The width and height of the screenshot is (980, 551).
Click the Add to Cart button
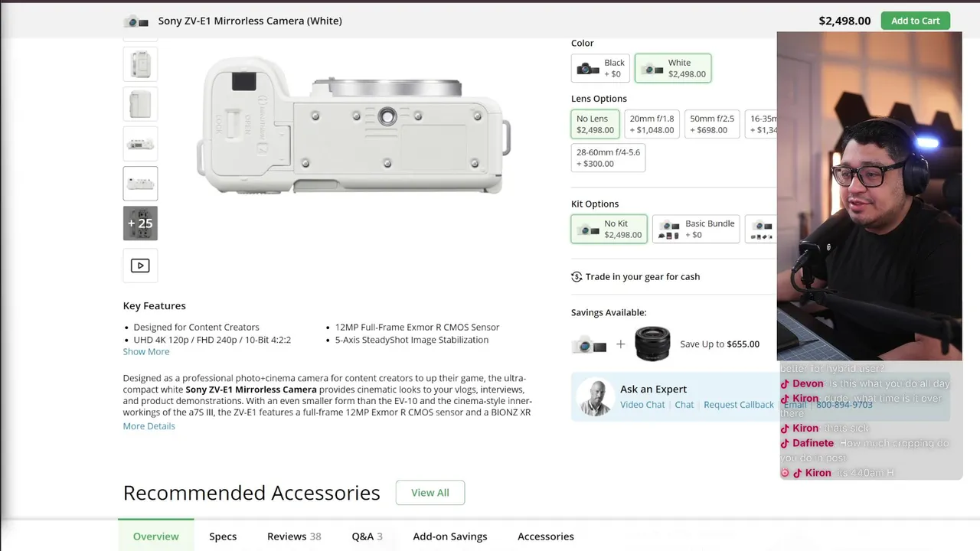point(915,21)
